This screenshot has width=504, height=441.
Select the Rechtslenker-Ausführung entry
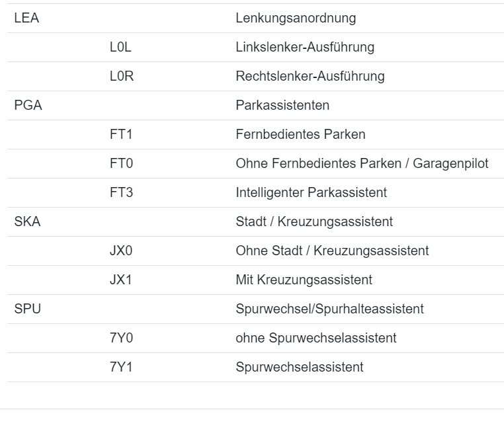[x=310, y=77]
